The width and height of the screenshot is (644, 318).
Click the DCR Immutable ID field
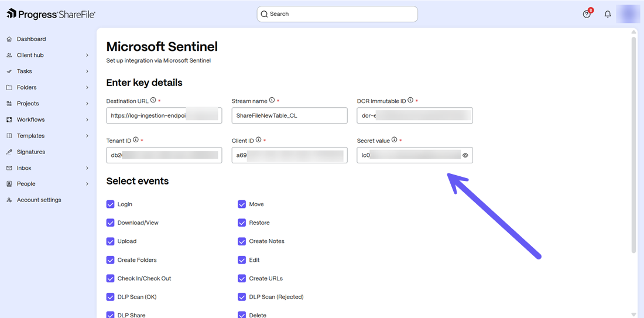tap(415, 115)
